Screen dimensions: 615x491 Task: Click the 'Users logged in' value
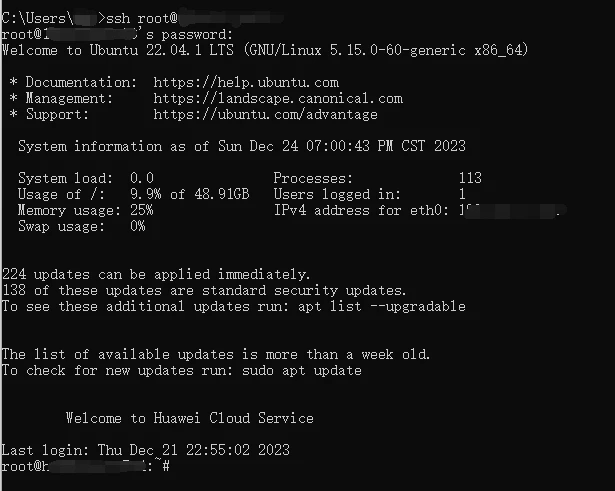[x=462, y=195]
